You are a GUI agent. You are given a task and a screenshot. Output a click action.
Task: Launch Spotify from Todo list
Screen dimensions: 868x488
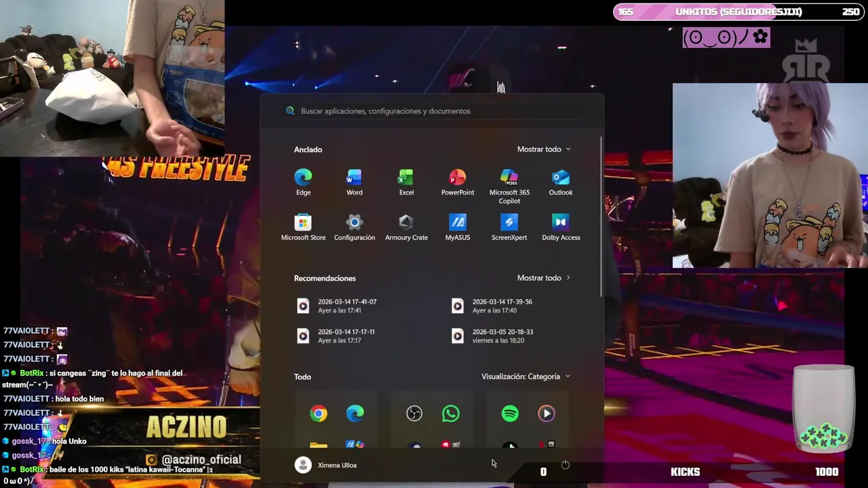(x=510, y=413)
